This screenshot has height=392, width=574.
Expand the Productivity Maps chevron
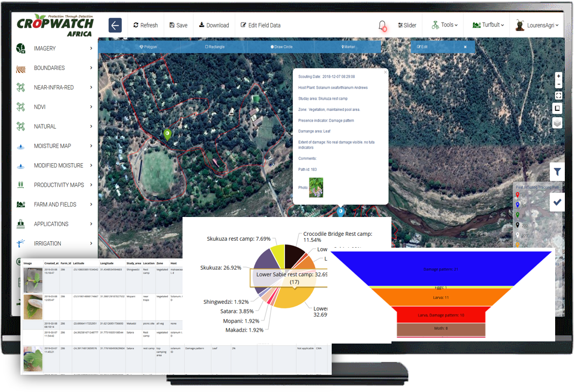pyautogui.click(x=91, y=185)
